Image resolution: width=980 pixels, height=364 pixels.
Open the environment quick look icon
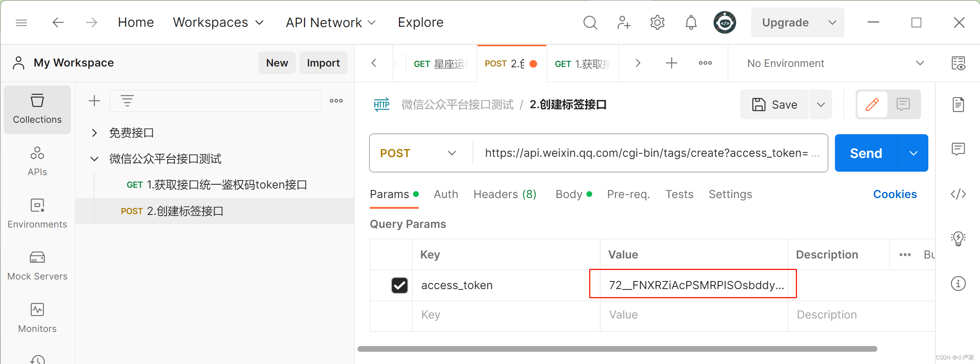tap(958, 63)
